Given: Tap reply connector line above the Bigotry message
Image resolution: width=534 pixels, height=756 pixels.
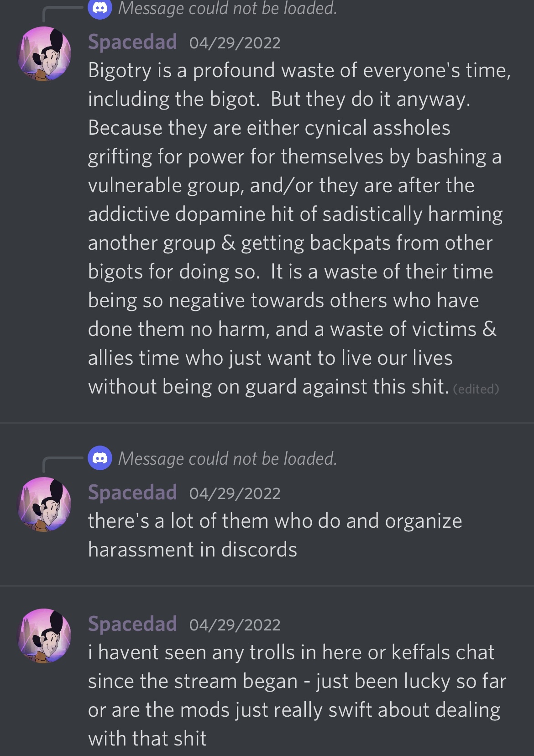Looking at the screenshot, I should pos(63,14).
